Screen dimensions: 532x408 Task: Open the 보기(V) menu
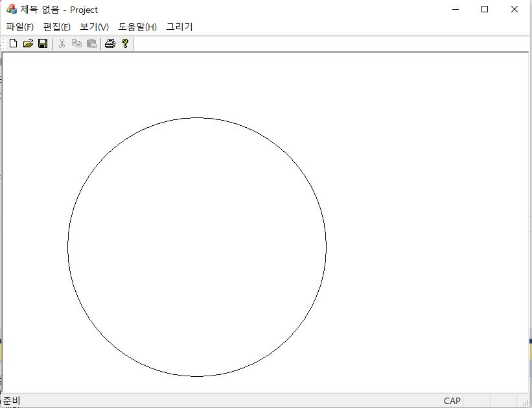95,27
